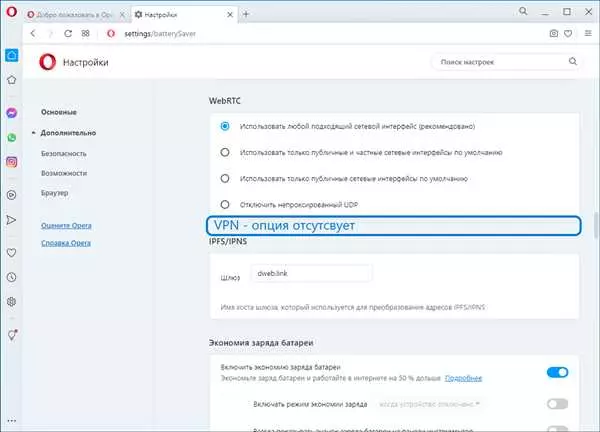
Task: Open a new tab with the plus button
Action: click(x=246, y=14)
